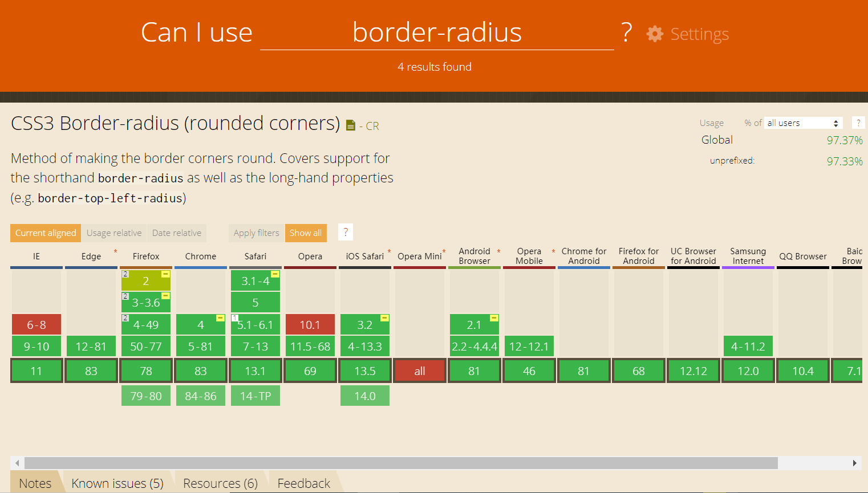Click the yellow prefix marker on Android Browser 2.1
The width and height of the screenshot is (868, 493).
click(x=494, y=318)
